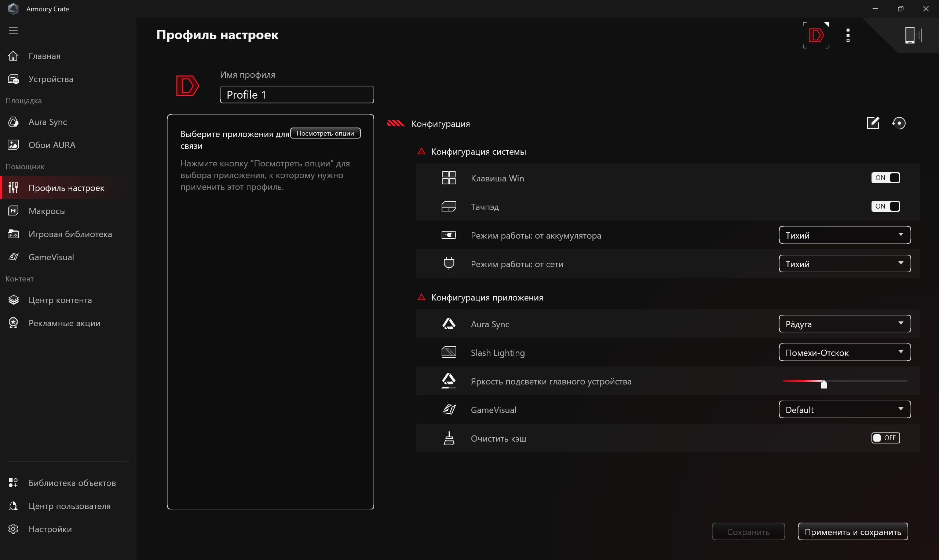
Task: Select Профиль настроек in the sidebar
Action: point(68,188)
